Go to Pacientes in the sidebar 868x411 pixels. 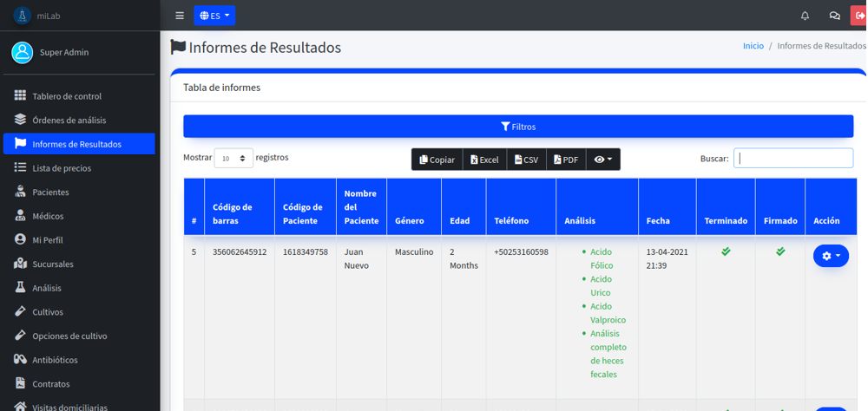[50, 192]
